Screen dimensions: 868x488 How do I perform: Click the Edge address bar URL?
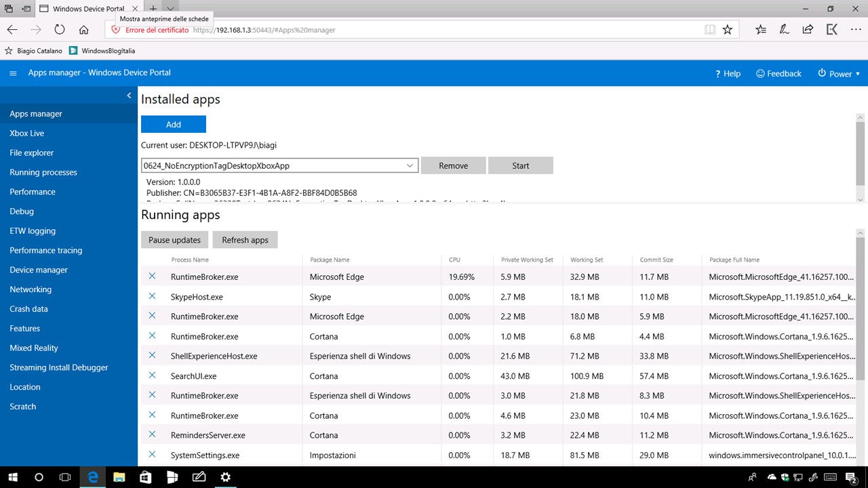click(264, 30)
